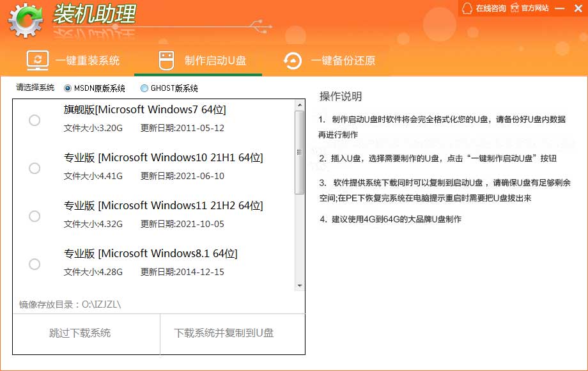This screenshot has width=588, height=371.
Task: Click the system list scrollbar up arrow
Action: pos(299,106)
